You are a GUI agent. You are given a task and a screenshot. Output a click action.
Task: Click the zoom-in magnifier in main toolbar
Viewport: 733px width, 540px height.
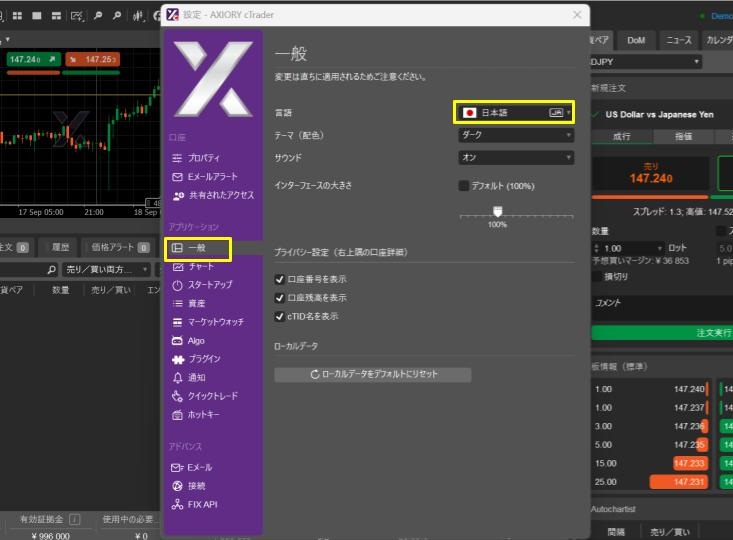tap(117, 16)
